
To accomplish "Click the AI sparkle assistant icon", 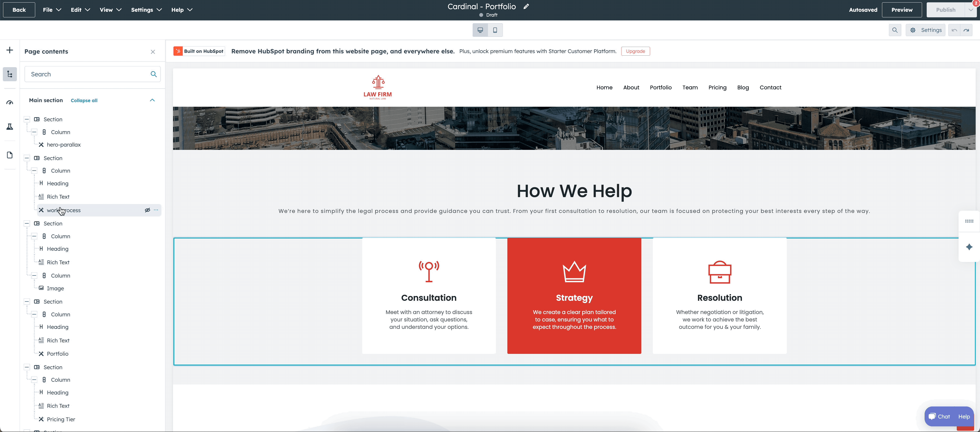I will tap(969, 247).
